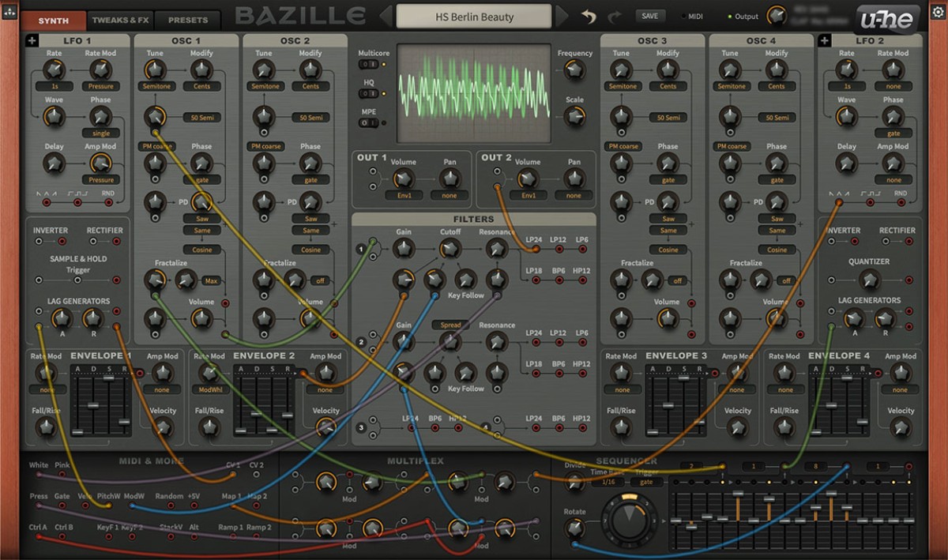
Task: Click the +5V jack in MIDI & More
Action: pos(194,506)
